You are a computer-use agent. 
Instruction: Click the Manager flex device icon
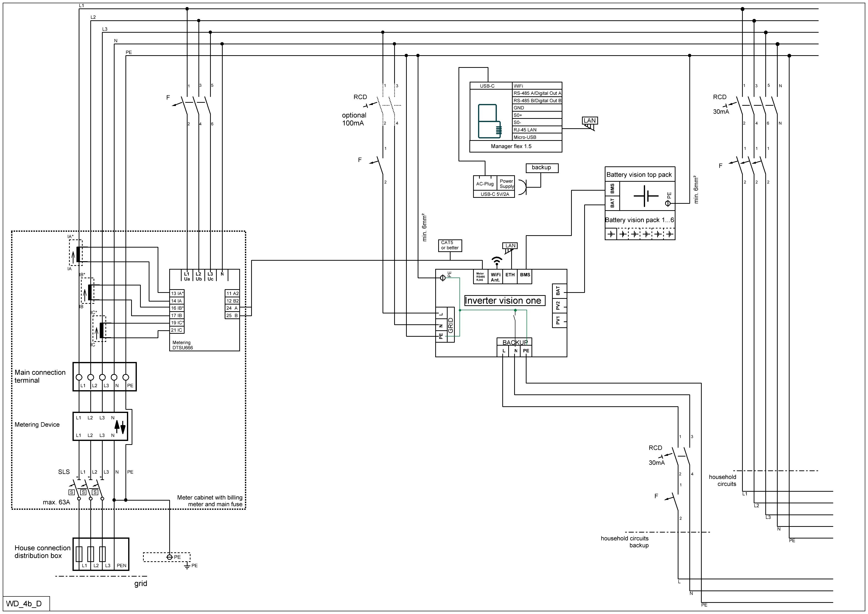[x=490, y=121]
